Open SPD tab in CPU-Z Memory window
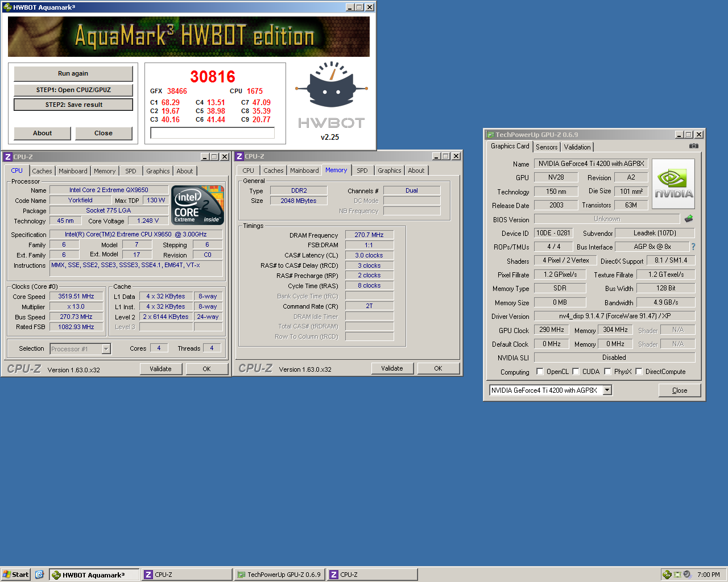The width and height of the screenshot is (728, 582). click(x=362, y=171)
